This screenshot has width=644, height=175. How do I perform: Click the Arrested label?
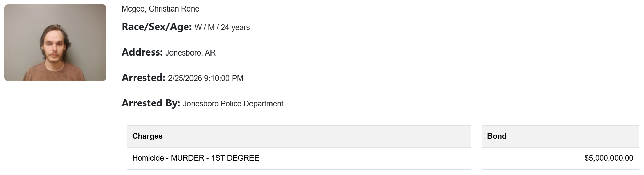143,78
